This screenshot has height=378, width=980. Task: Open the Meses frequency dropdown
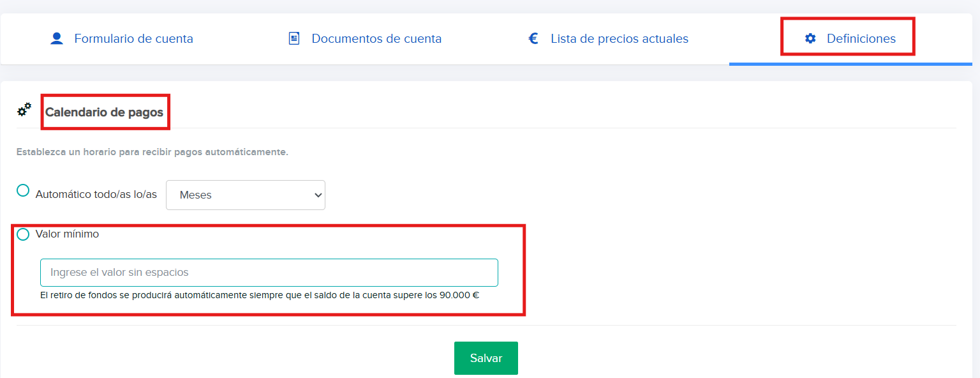245,195
